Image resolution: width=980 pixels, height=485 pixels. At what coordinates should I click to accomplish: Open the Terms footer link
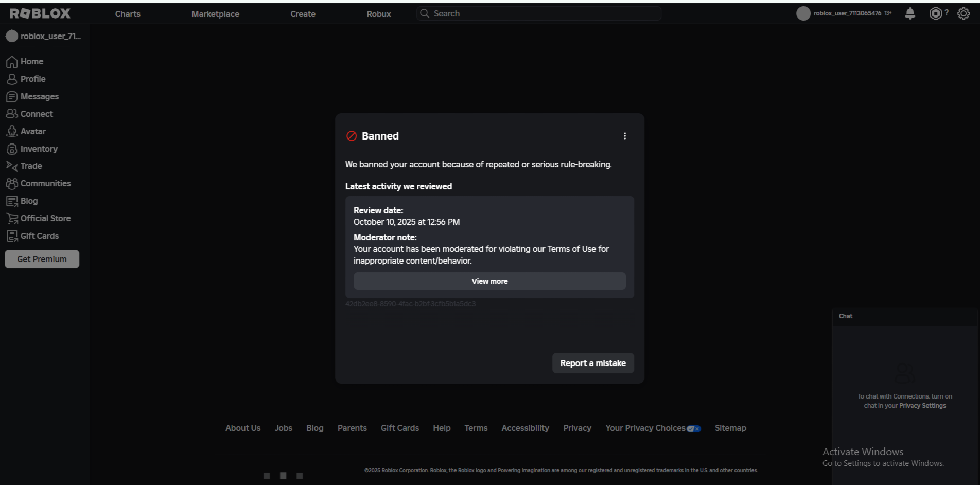[476, 428]
